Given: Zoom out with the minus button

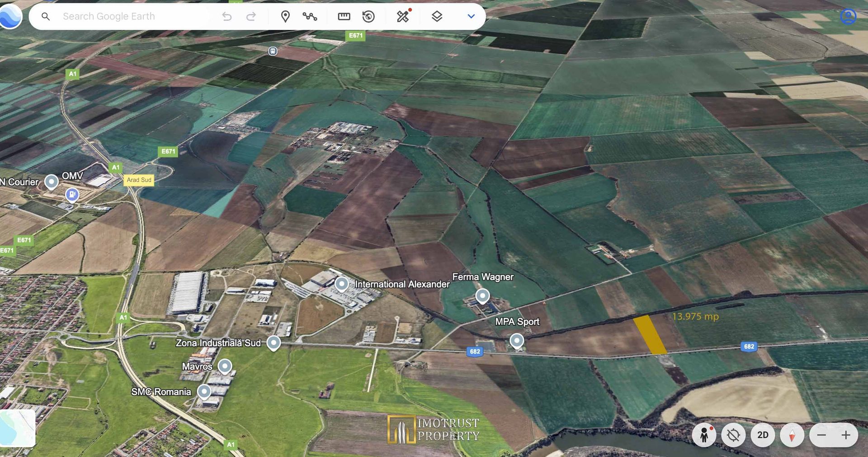Looking at the screenshot, I should point(822,435).
